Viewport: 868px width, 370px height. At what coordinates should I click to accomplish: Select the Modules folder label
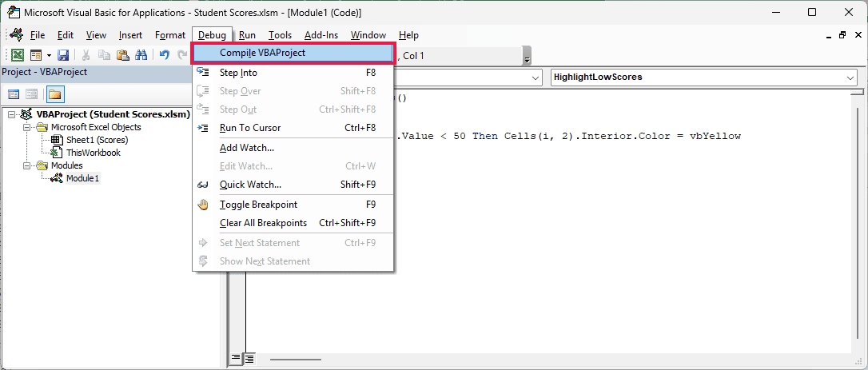click(67, 165)
